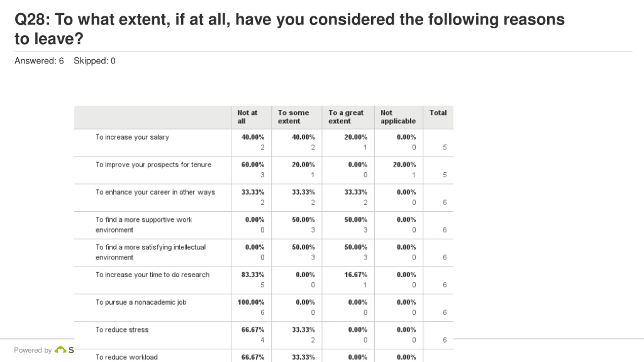Select 'To enhance your career in other ways'
Screen dimensions: 644x362
tap(155, 192)
